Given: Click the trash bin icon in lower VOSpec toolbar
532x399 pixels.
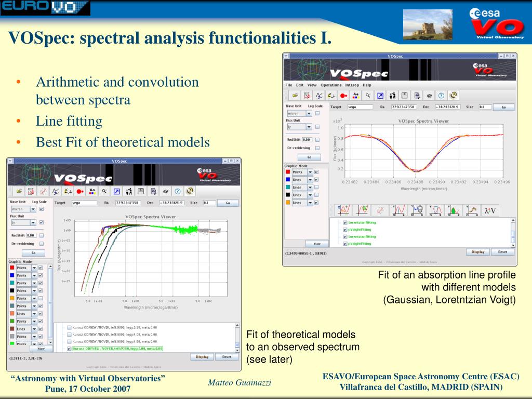Looking at the screenshot, I should click(129, 191).
